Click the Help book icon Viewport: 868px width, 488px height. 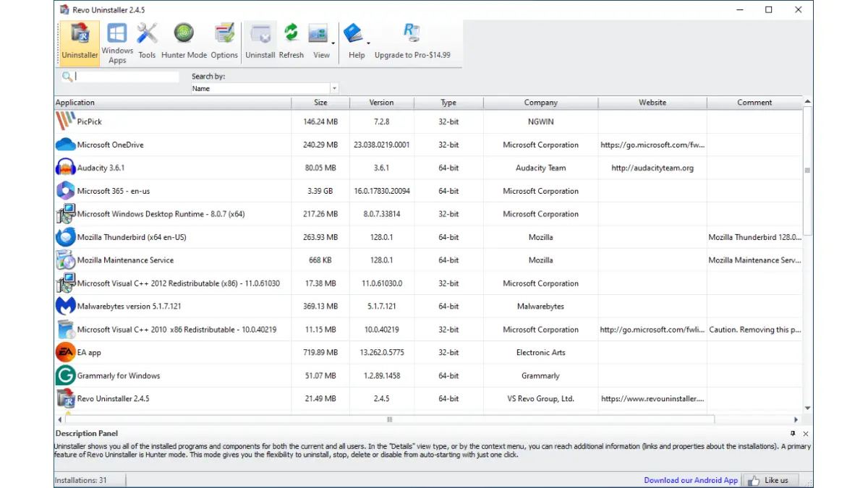click(x=354, y=35)
